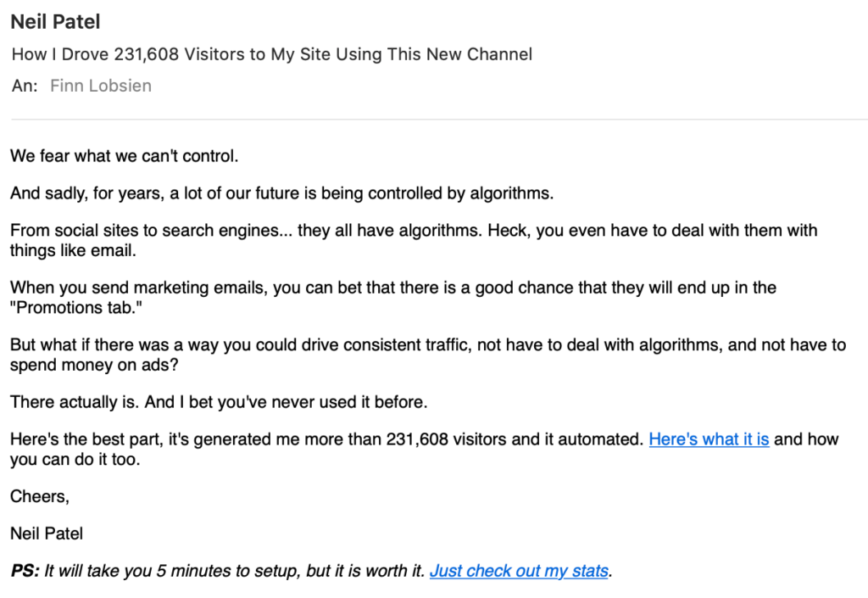The image size is (868, 598).
Task: Select the email subject line
Action: (x=271, y=54)
